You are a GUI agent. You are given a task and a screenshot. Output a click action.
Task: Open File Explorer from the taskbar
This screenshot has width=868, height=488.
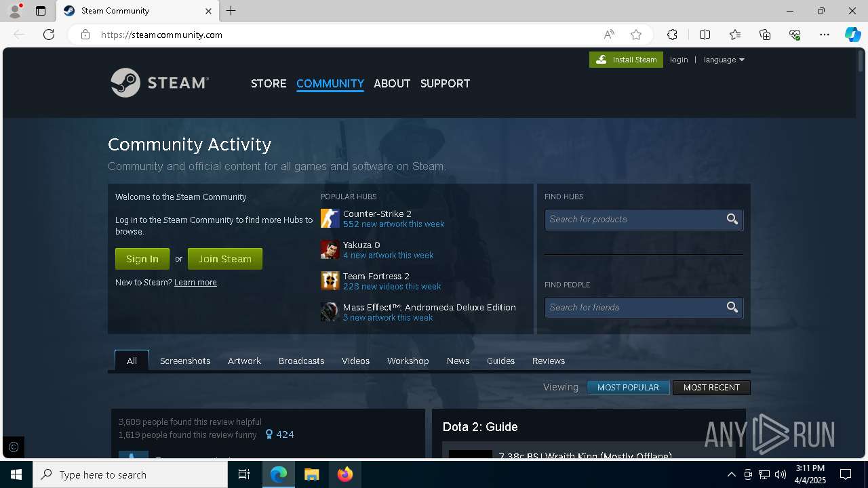click(x=311, y=474)
